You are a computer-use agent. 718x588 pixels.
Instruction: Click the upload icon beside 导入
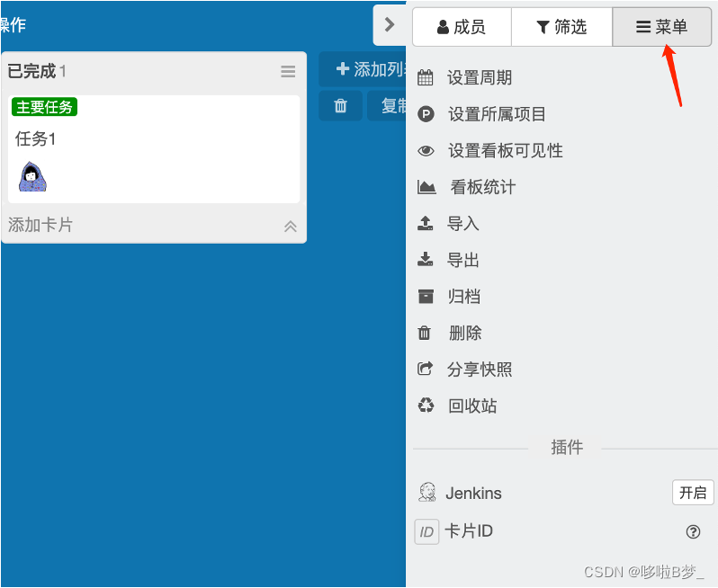[425, 223]
